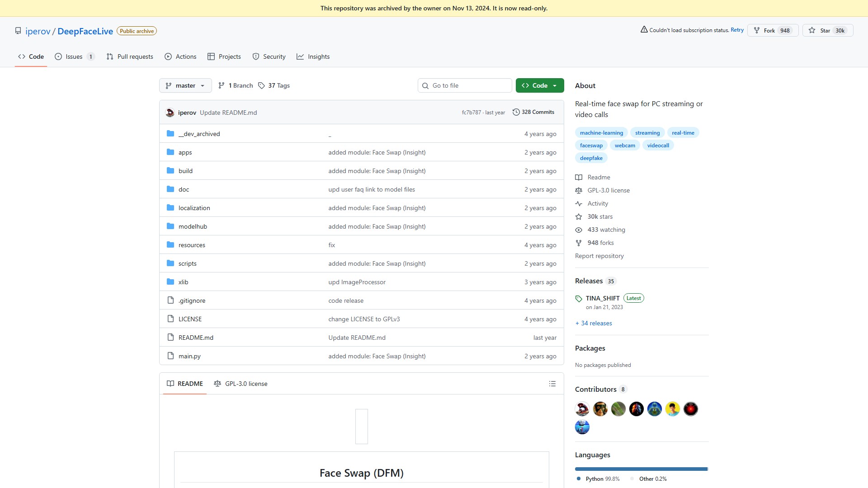Expand the master branch dropdown

coord(185,85)
